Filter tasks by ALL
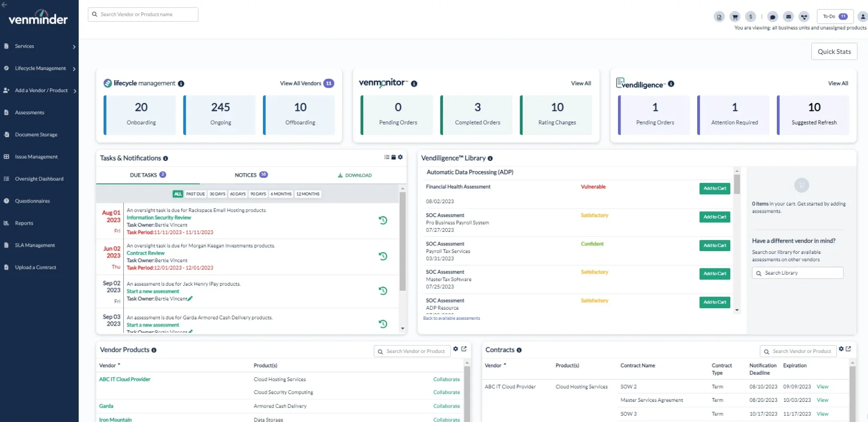 pyautogui.click(x=178, y=194)
